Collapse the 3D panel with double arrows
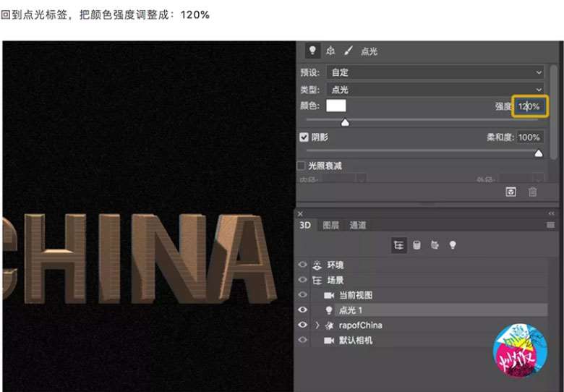The width and height of the screenshot is (564, 392). click(x=551, y=213)
